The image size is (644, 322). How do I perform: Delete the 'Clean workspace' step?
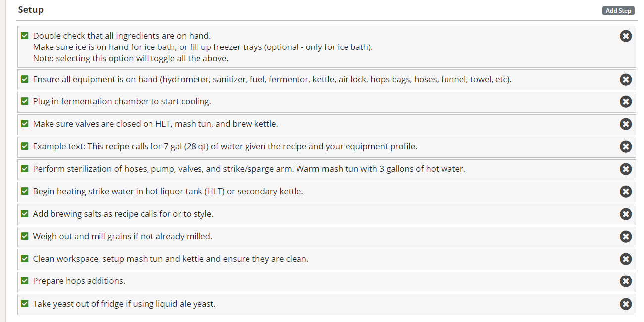pos(626,259)
